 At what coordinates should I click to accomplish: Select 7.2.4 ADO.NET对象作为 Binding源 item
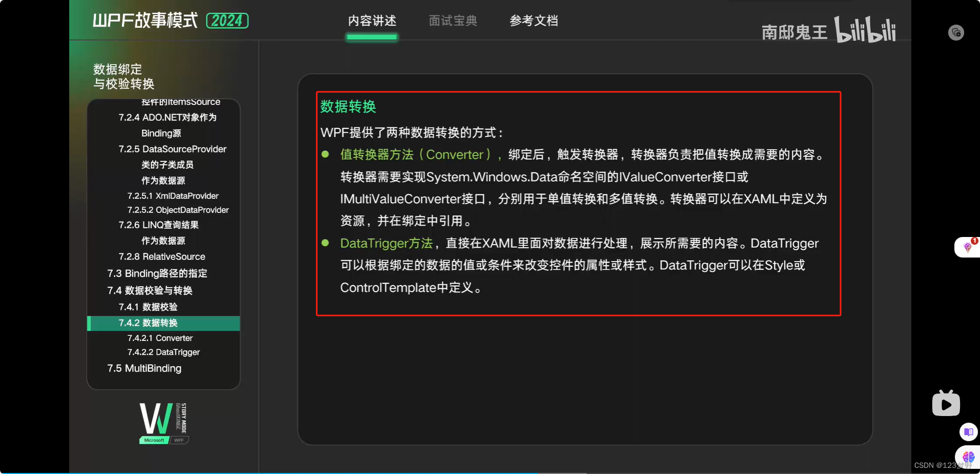[168, 125]
